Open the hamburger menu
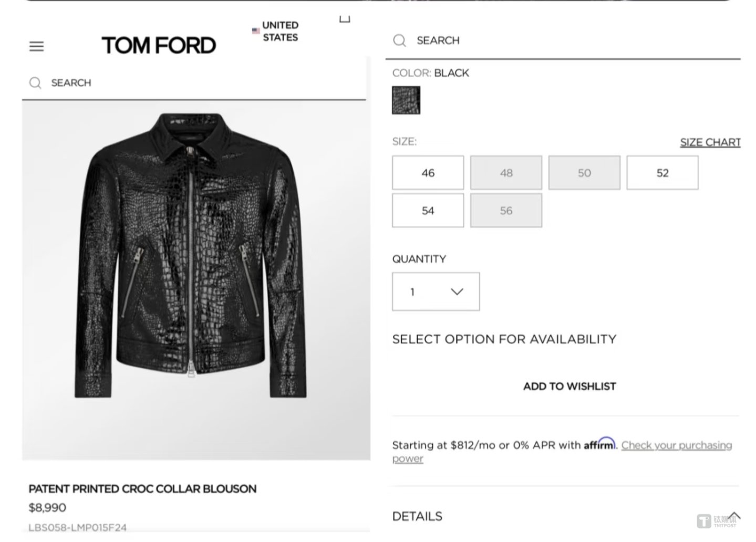756x542 pixels. (36, 46)
